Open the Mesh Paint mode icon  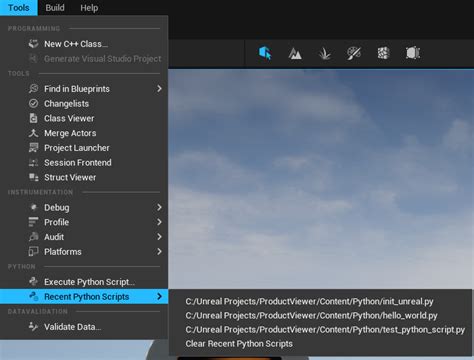point(354,53)
